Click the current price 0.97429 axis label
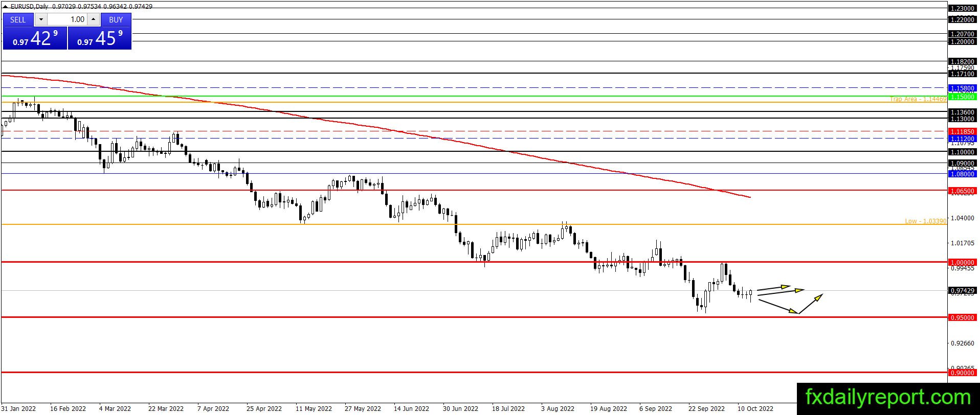The width and height of the screenshot is (980, 415). [962, 290]
